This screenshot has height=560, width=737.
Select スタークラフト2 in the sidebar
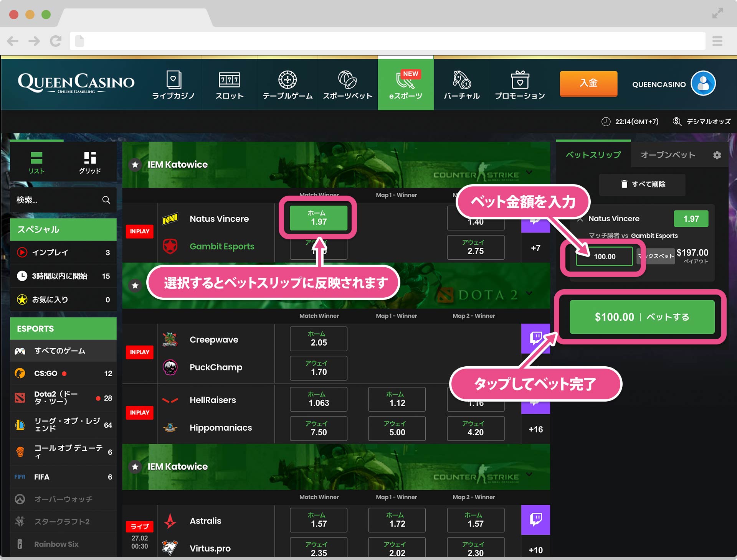click(x=63, y=521)
